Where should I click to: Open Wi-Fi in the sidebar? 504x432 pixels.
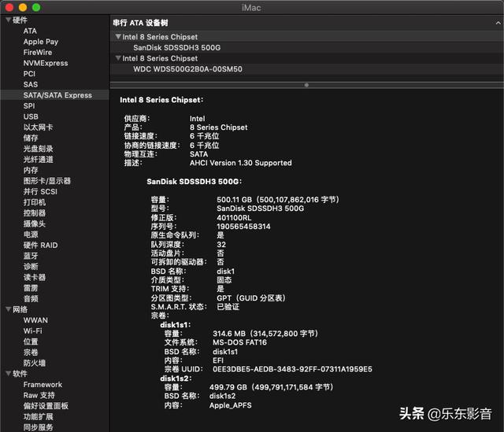click(32, 330)
